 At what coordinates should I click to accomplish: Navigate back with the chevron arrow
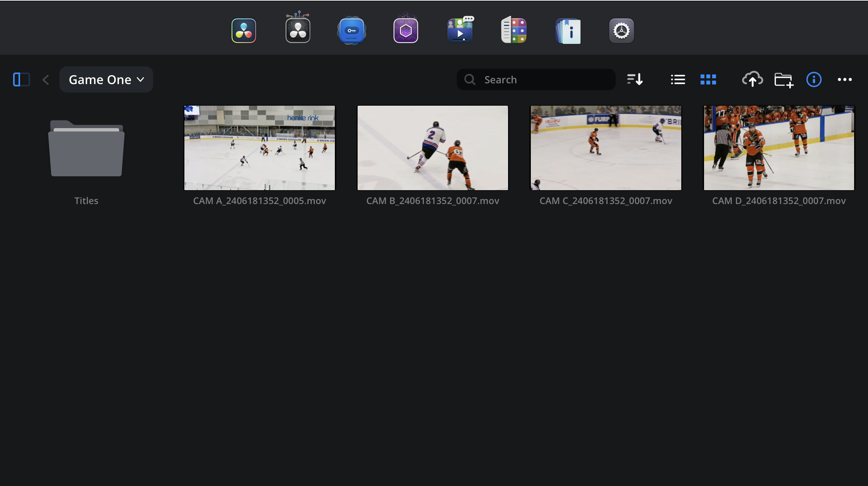point(45,79)
